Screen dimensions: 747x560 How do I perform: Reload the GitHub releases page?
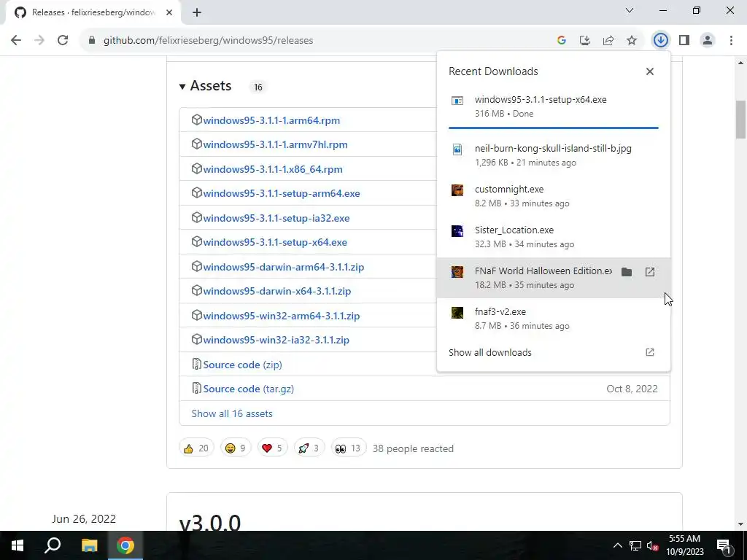click(x=63, y=41)
